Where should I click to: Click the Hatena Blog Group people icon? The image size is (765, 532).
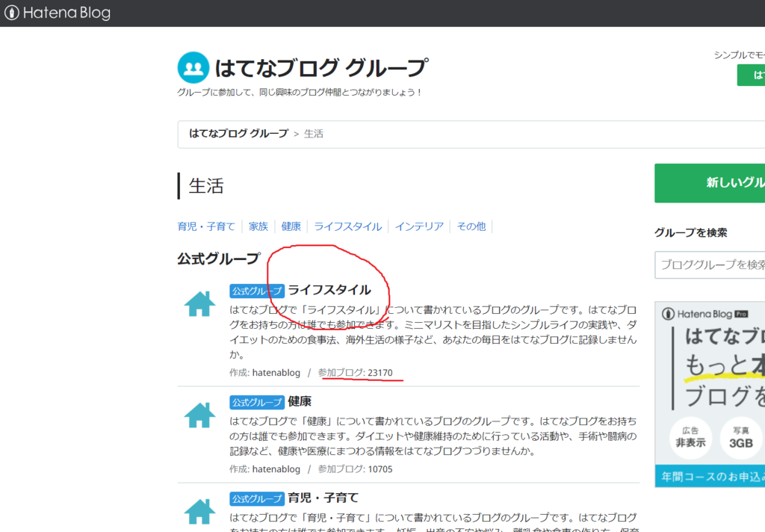pos(193,67)
